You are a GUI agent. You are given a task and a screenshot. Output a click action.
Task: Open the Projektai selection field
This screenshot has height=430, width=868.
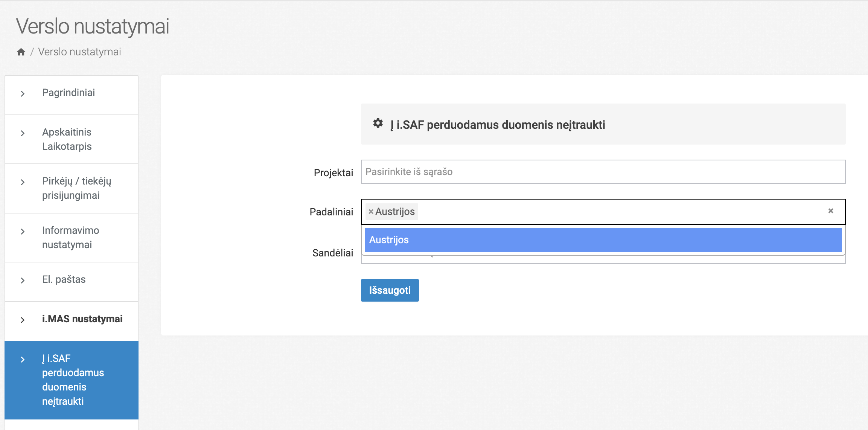click(x=602, y=172)
